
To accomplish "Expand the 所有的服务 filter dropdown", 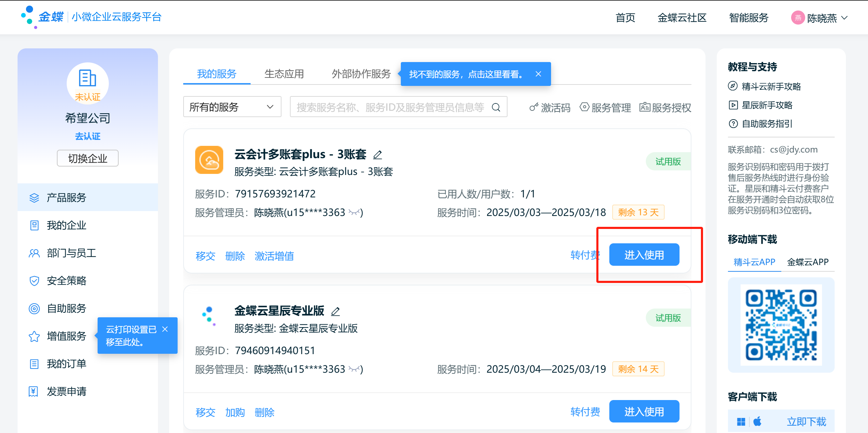I will (232, 107).
